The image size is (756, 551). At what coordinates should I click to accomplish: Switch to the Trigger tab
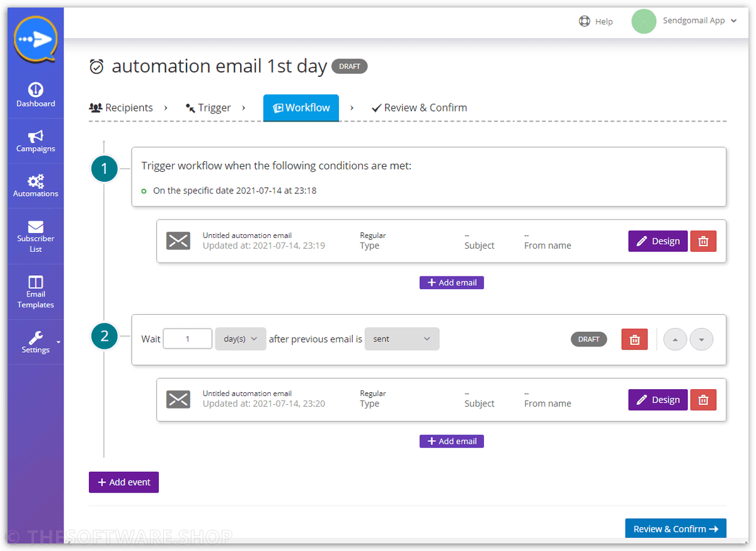pyautogui.click(x=209, y=108)
